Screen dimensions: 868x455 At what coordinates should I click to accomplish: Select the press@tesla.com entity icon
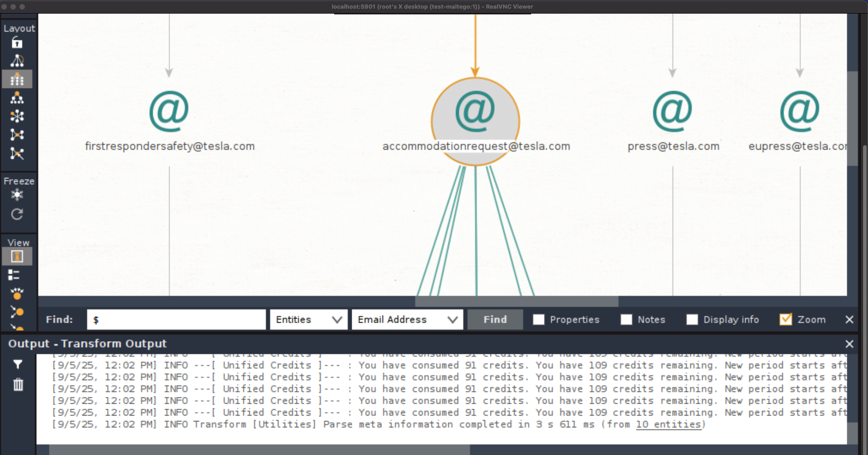pyautogui.click(x=672, y=111)
